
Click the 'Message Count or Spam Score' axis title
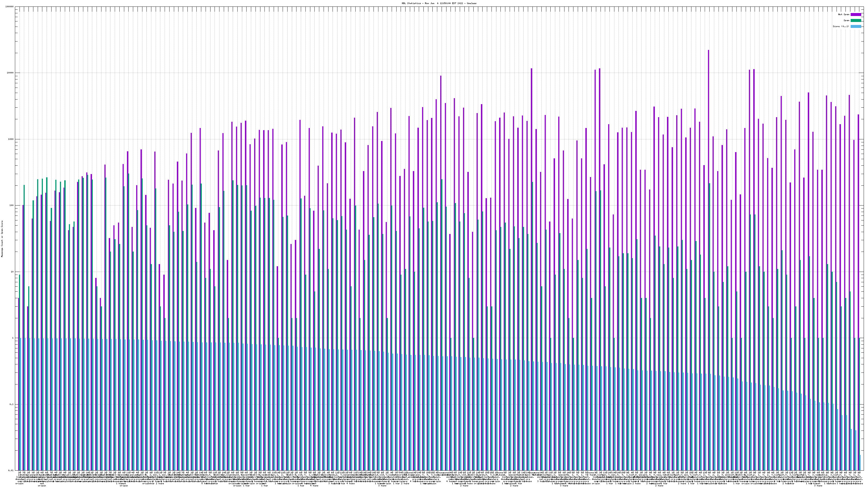click(x=2, y=239)
